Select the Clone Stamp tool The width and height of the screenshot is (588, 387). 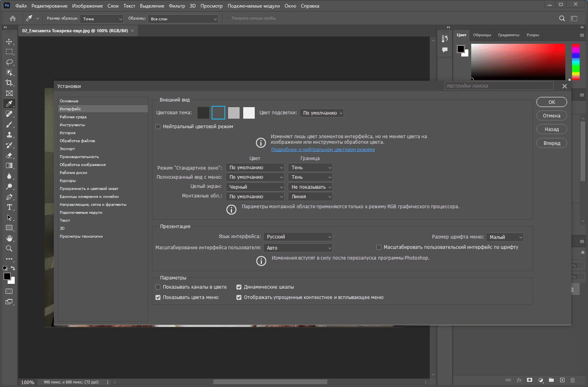coord(9,135)
